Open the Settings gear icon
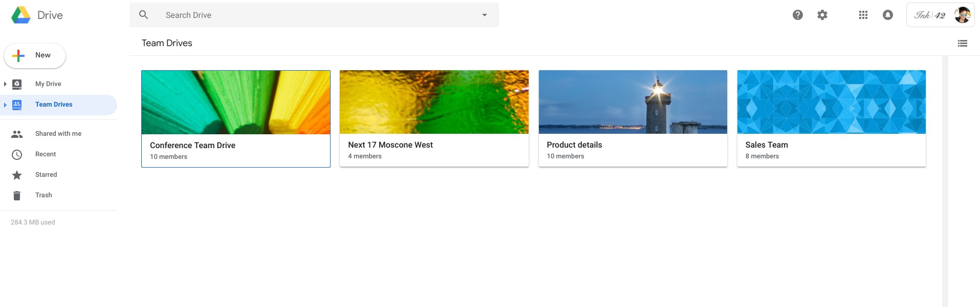 (822, 15)
